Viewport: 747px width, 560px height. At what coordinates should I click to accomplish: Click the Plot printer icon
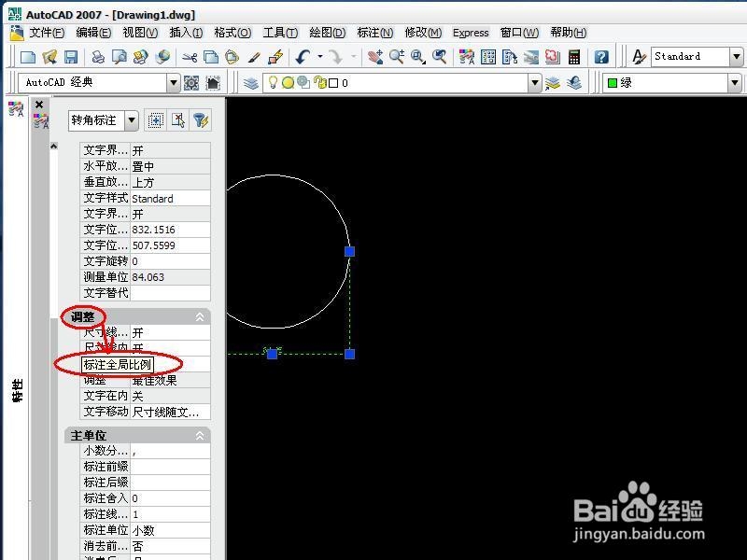(98, 57)
